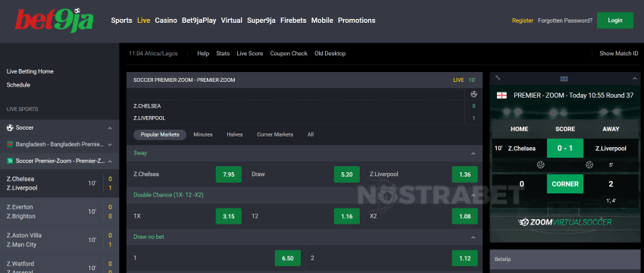This screenshot has width=644, height=273.
Task: Select Draw no bet 2 at 1.12
Action: pyautogui.click(x=465, y=258)
